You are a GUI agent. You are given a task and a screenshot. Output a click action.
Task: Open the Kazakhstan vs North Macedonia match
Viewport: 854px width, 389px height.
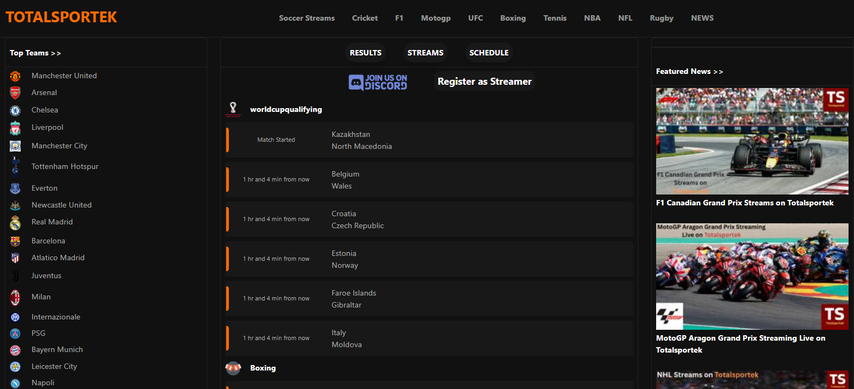click(x=429, y=140)
